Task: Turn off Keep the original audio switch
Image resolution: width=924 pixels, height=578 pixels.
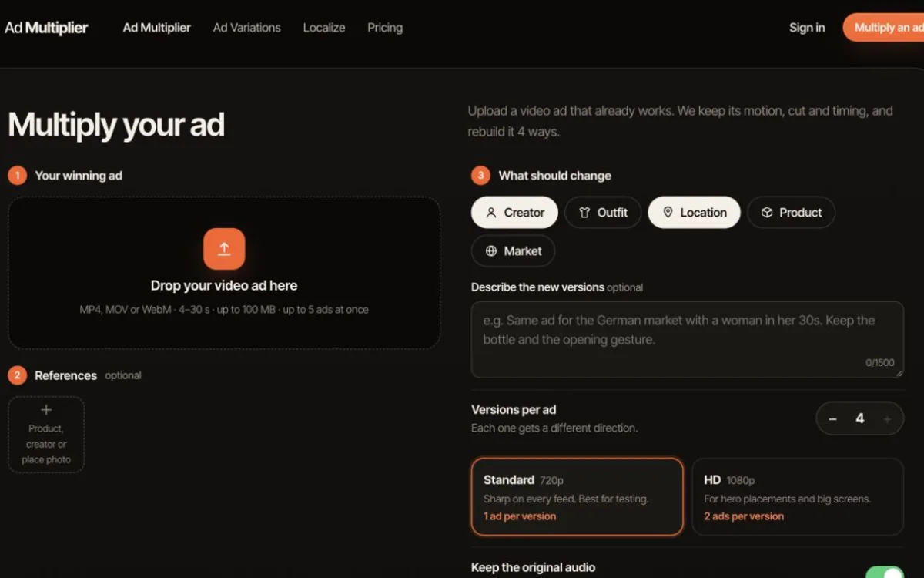Action: click(x=885, y=573)
